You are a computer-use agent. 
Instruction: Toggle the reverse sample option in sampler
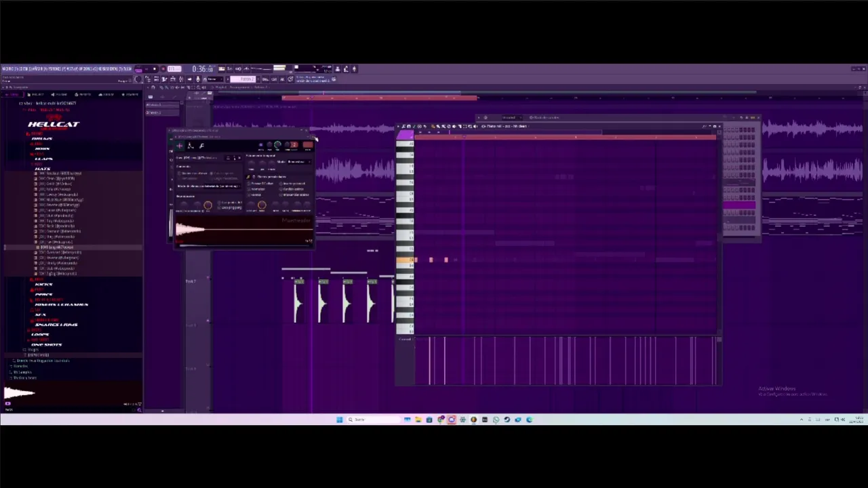(x=254, y=195)
